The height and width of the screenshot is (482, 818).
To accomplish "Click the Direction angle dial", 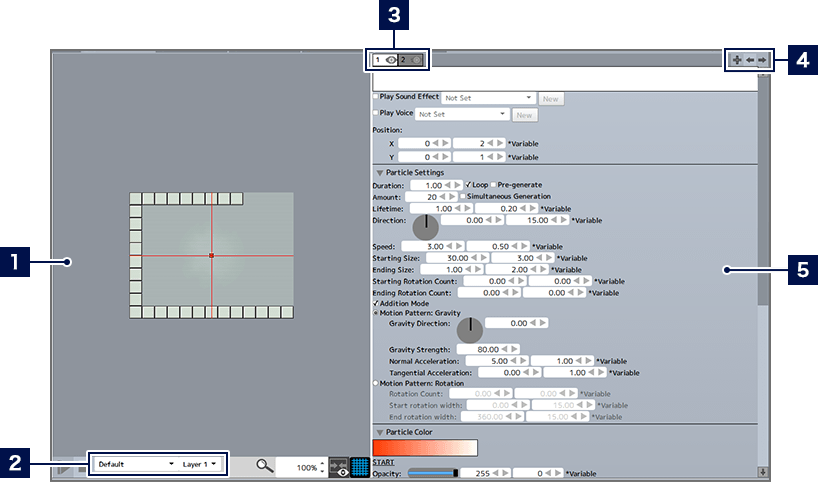I will (426, 226).
